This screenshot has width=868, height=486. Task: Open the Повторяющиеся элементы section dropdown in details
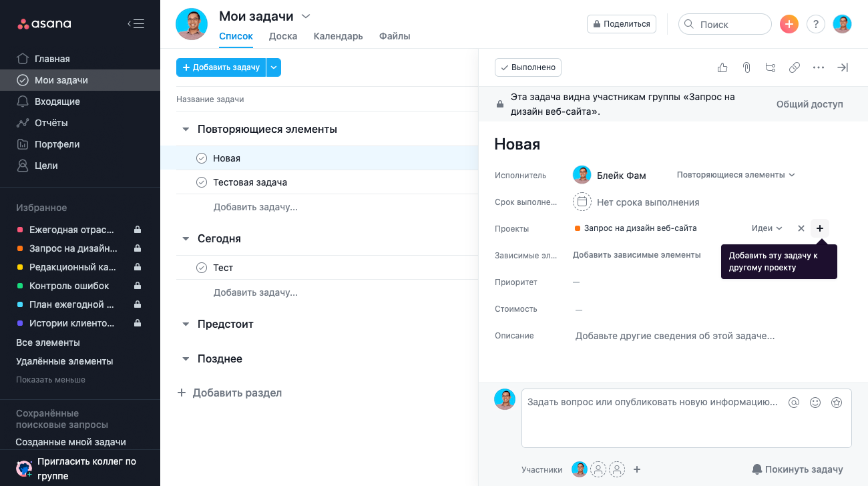point(736,175)
